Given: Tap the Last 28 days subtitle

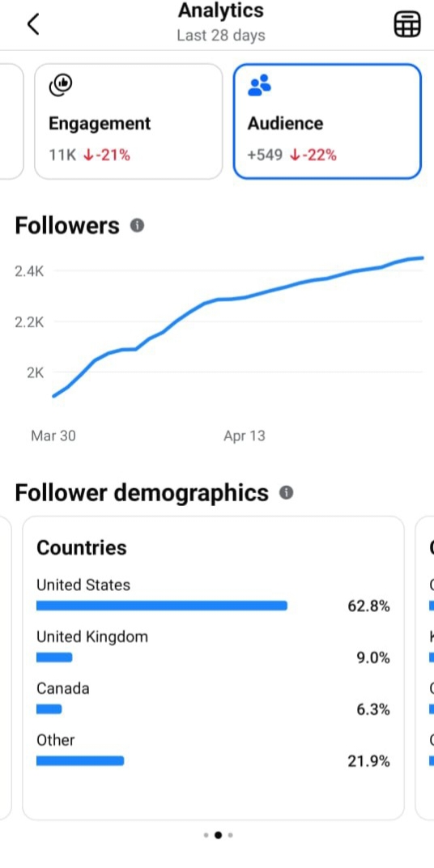Looking at the screenshot, I should pyautogui.click(x=221, y=36).
